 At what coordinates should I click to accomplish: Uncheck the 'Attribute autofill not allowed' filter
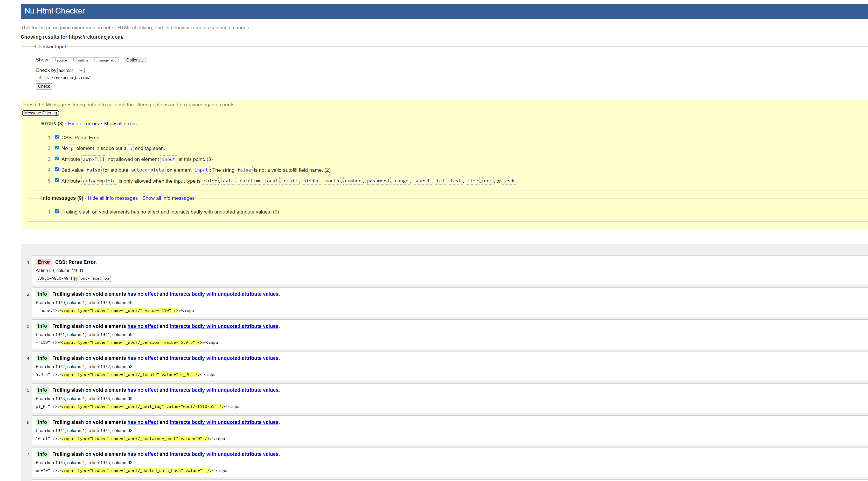coord(57,159)
